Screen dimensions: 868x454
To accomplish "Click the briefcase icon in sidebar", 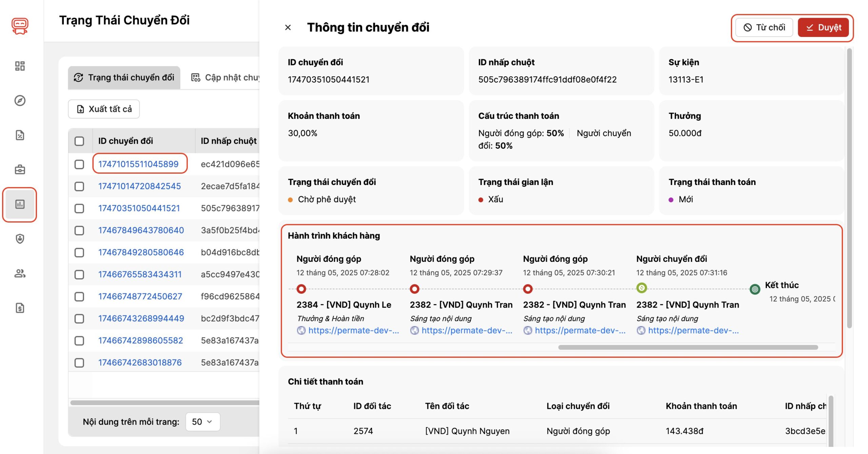I will [x=20, y=169].
